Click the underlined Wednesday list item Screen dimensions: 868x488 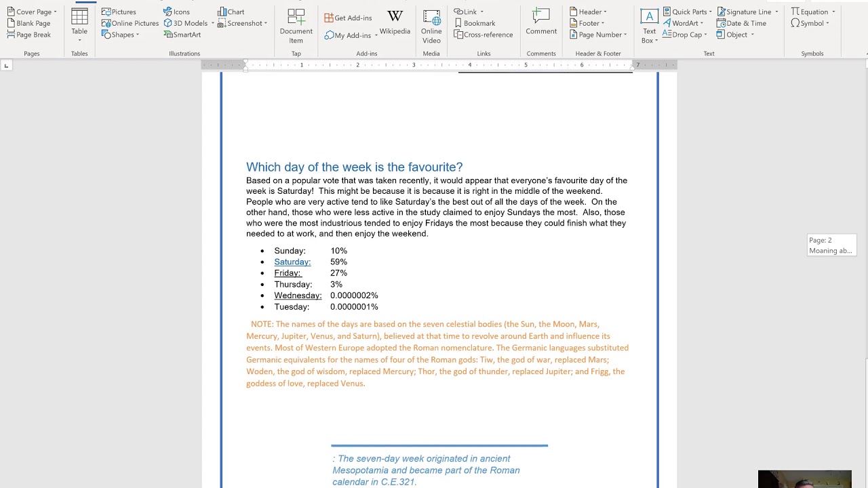(x=298, y=296)
